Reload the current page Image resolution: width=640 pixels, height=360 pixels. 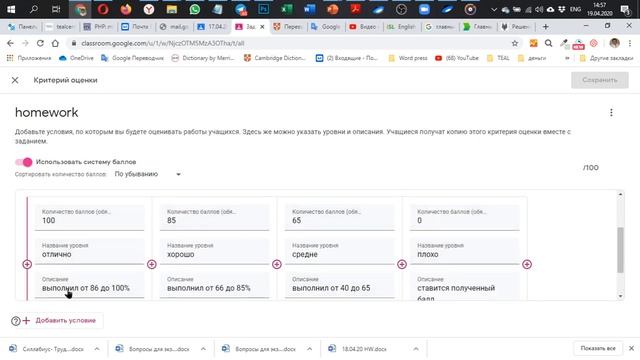click(40, 43)
